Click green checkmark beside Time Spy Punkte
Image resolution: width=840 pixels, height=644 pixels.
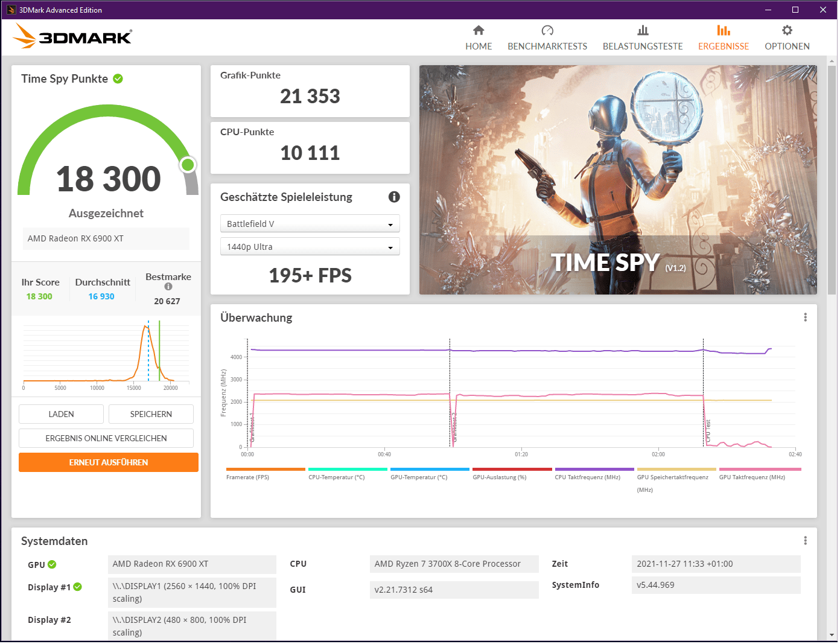click(118, 78)
